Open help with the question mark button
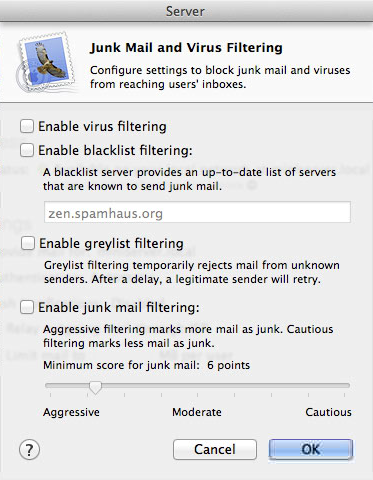Viewport: 373px width, 480px height. coord(29,450)
